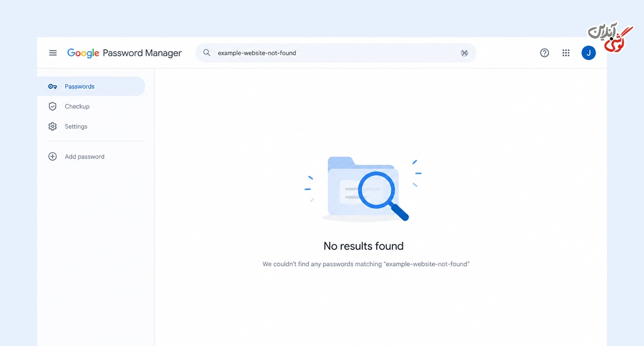Open Checkup in the sidebar
The height and width of the screenshot is (346, 644).
91,106
